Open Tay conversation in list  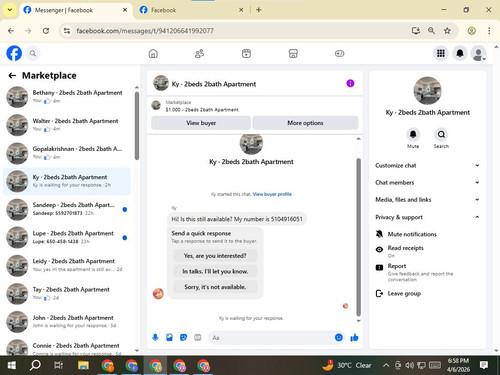[x=67, y=294]
